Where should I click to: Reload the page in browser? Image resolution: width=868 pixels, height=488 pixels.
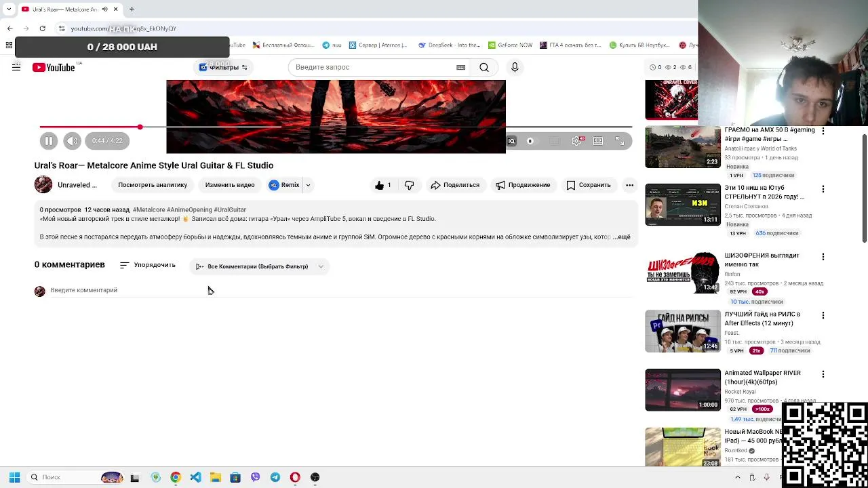(42, 28)
